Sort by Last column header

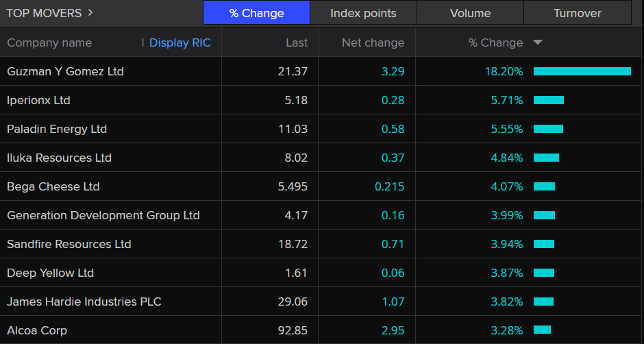point(297,42)
